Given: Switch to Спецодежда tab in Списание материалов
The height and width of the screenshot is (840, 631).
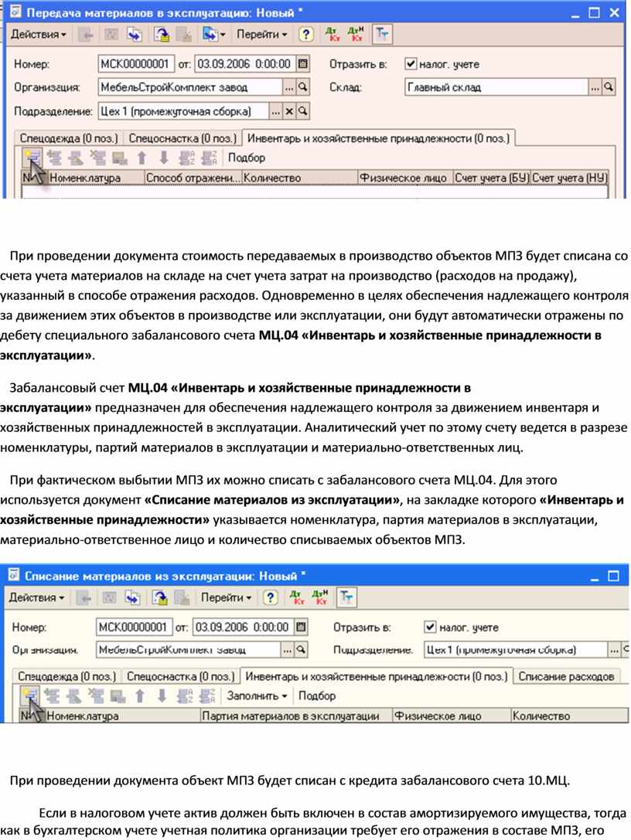Looking at the screenshot, I should (67, 677).
